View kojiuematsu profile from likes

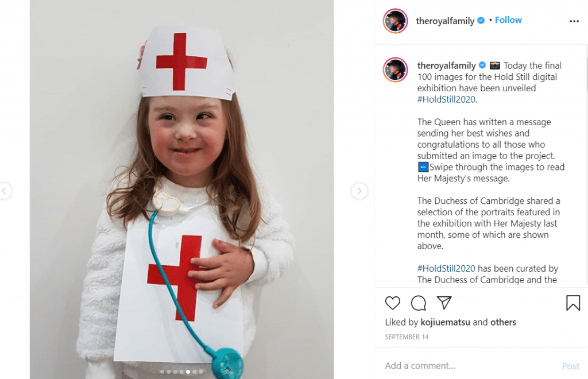tap(445, 322)
